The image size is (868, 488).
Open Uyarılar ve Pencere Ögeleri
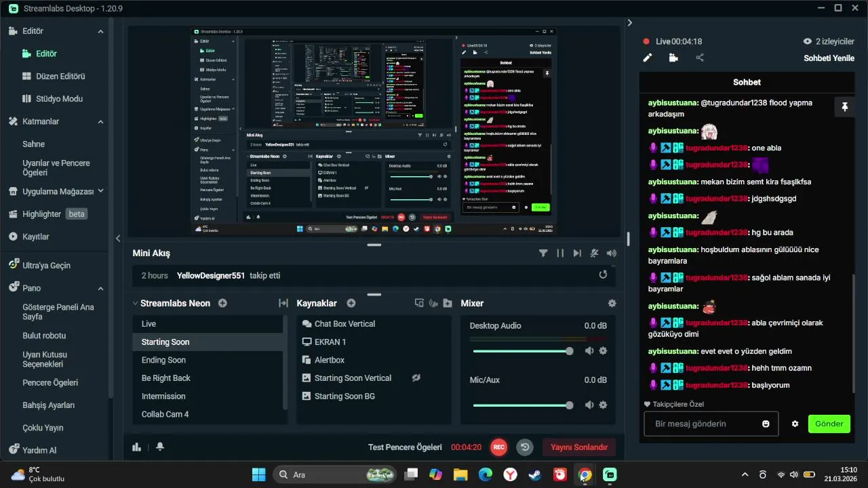point(56,167)
